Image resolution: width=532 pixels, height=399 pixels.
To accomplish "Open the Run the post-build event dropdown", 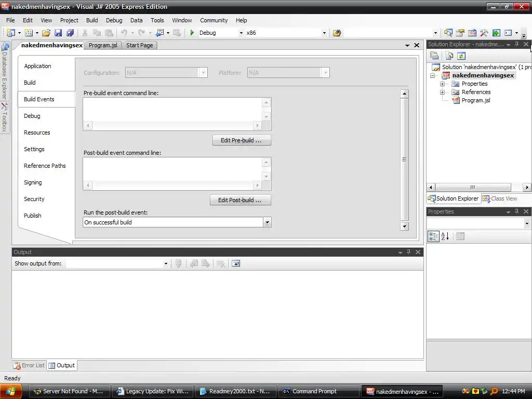I will pyautogui.click(x=267, y=222).
